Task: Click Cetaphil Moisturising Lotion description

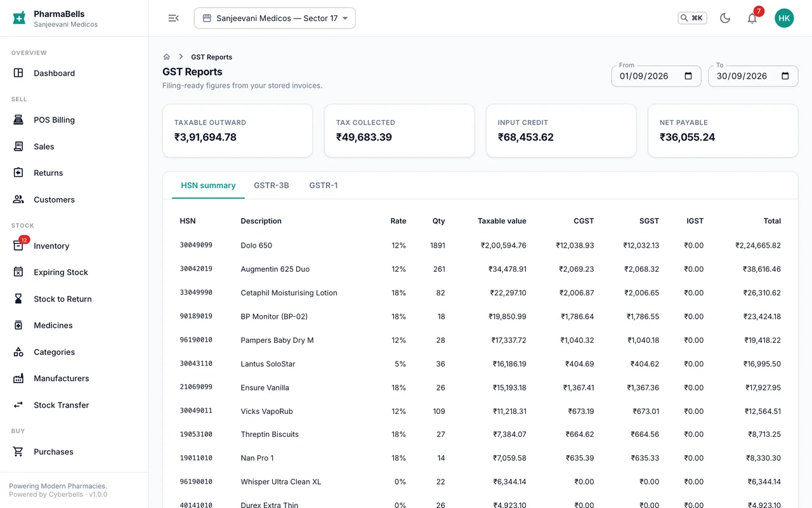Action: (x=289, y=293)
